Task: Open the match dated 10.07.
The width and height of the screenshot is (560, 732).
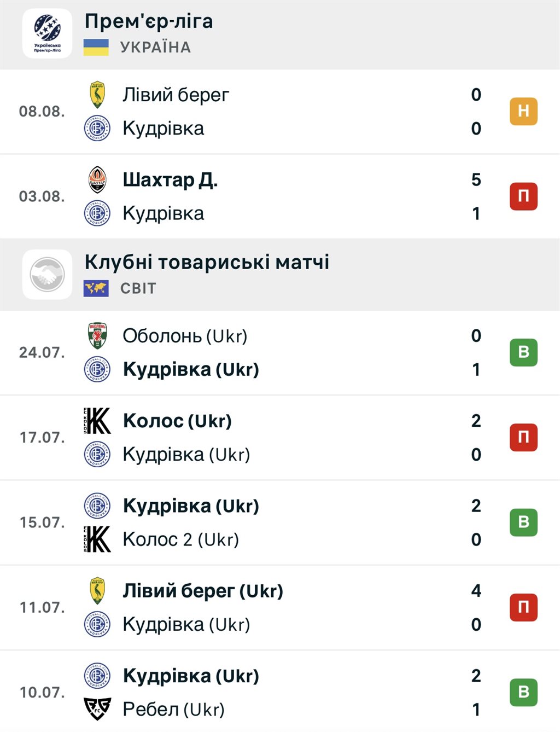Action: tap(280, 692)
